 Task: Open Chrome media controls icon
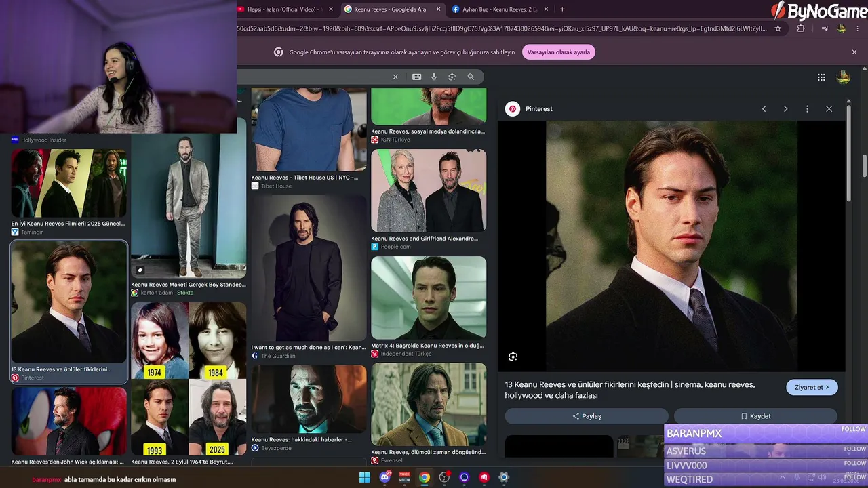pyautogui.click(x=825, y=28)
